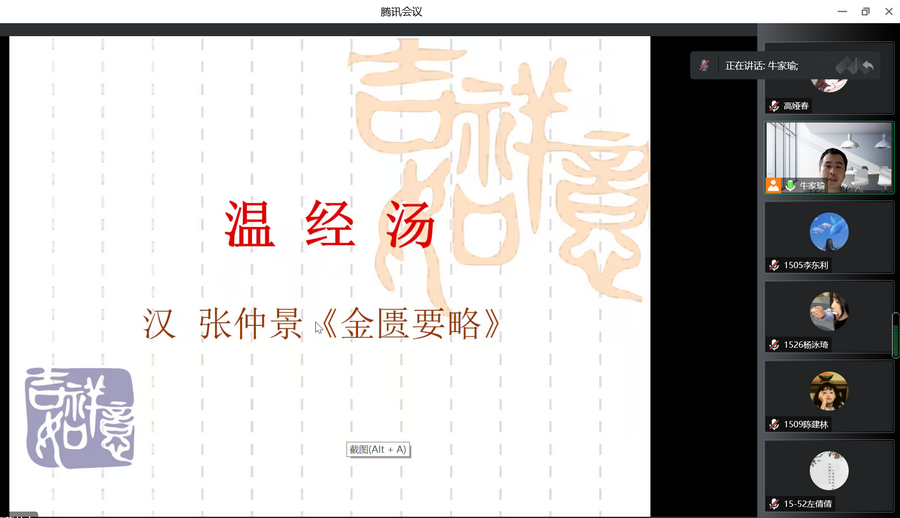Click muted mic icon beside 1526杨泳琦
The image size is (900, 518).
coord(774,345)
